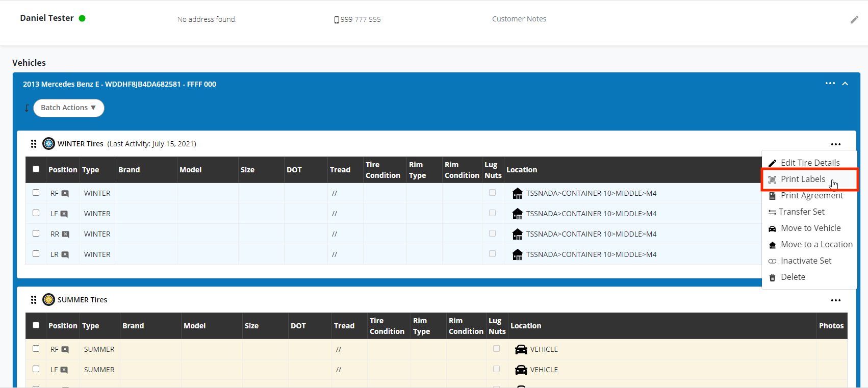The image size is (868, 388).
Task: Toggle Lug Nuts checkbox for winter LR tire
Action: click(492, 254)
